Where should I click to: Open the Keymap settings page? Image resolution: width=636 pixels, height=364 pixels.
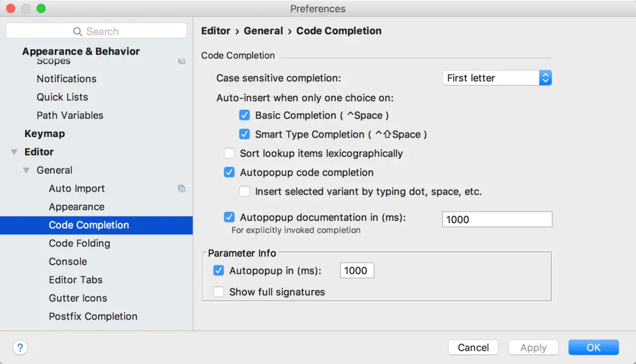tap(45, 134)
